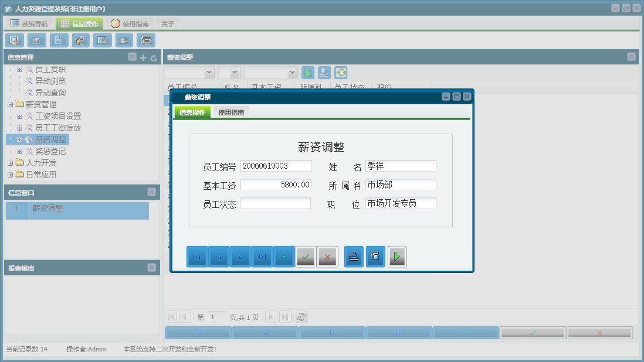Click pager refresh icon at grid bottom
This screenshot has width=644, height=362.
point(301,317)
